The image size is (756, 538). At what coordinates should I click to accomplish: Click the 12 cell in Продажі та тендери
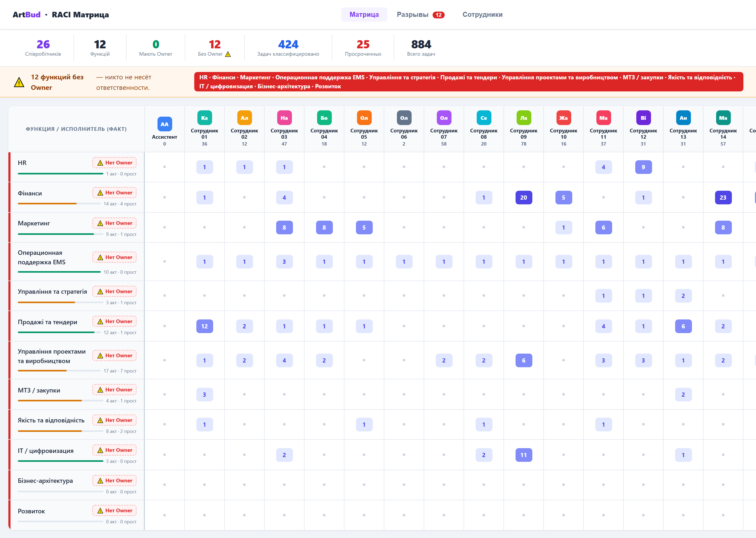click(204, 326)
